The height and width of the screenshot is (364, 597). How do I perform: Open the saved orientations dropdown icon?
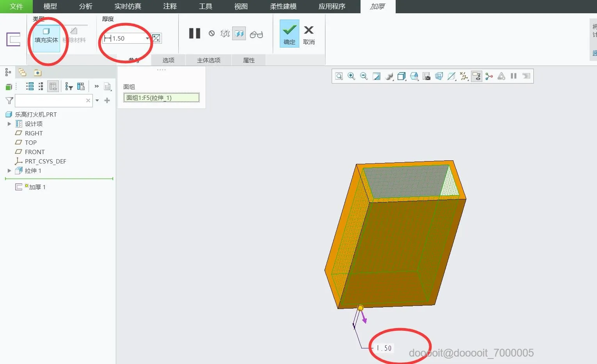tap(414, 76)
